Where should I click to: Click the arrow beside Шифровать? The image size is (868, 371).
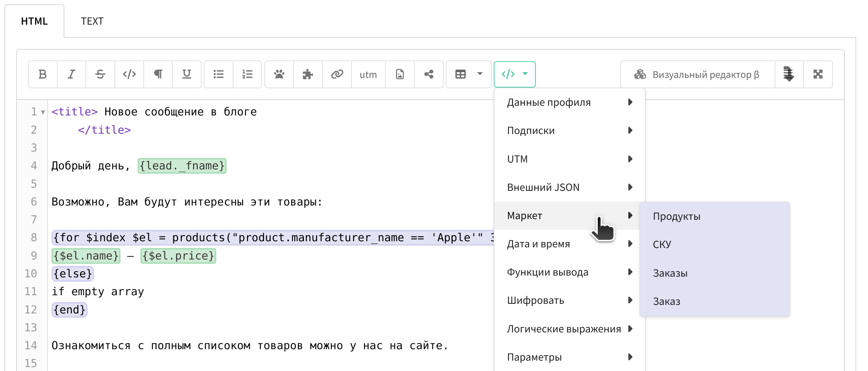pyautogui.click(x=630, y=300)
